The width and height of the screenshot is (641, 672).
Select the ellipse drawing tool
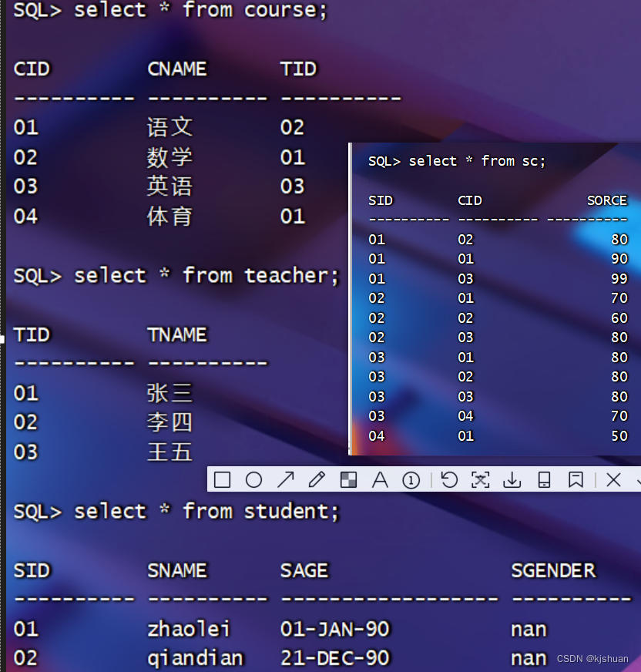254,479
